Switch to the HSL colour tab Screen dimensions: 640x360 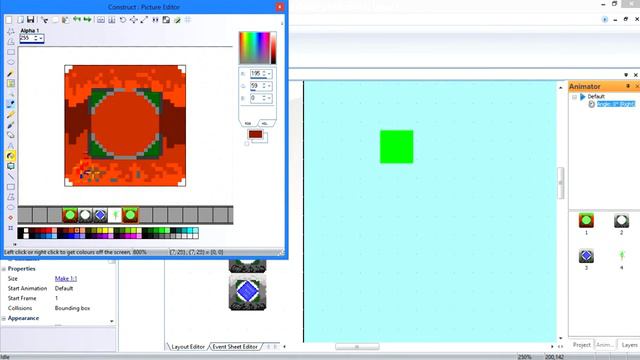(265, 123)
